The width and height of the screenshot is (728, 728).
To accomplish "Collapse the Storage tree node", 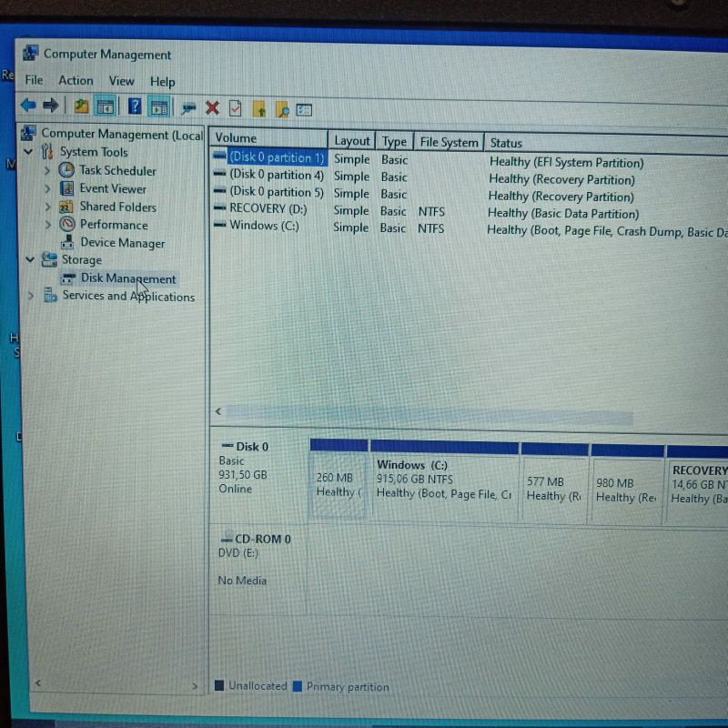I will 29,260.
